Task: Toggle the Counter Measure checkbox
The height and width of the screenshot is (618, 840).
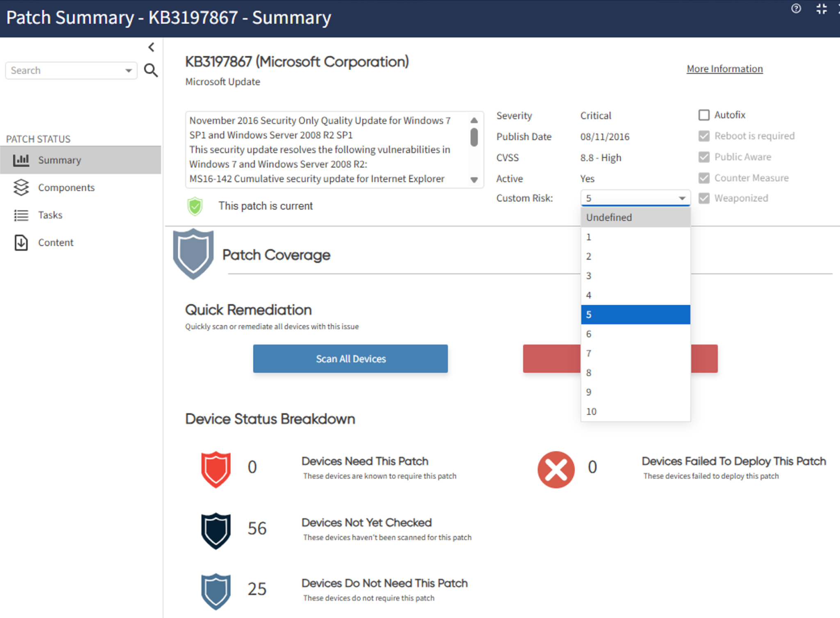Action: [x=704, y=178]
